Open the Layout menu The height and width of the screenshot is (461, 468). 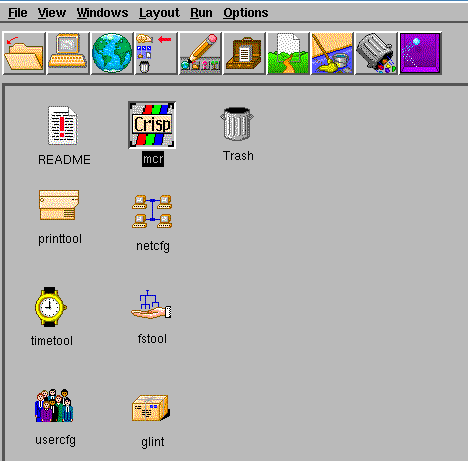pyautogui.click(x=159, y=13)
